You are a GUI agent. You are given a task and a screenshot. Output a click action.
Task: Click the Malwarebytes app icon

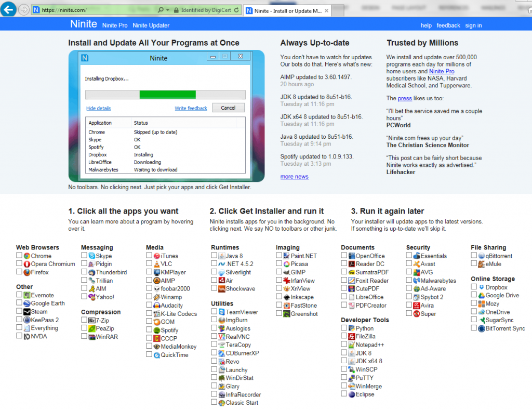[417, 281]
